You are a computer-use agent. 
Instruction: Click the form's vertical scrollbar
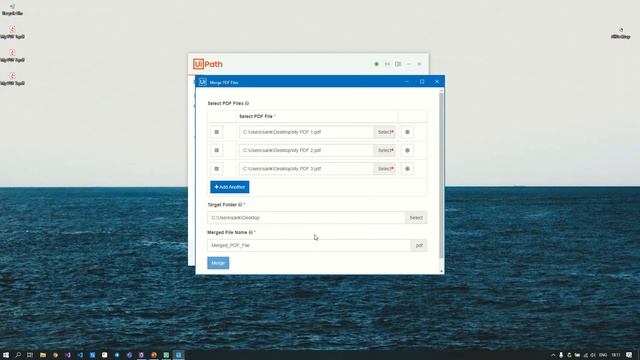(x=441, y=176)
